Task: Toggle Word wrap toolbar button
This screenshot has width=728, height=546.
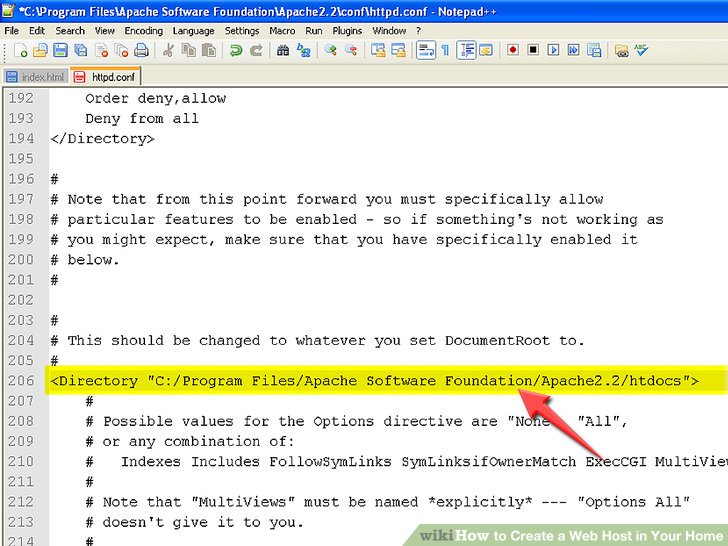Action: (x=426, y=50)
